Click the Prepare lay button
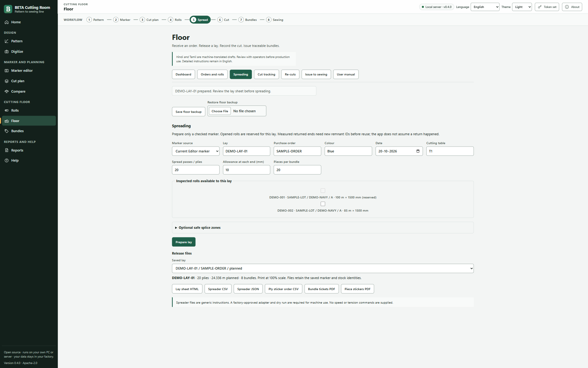 pos(184,242)
